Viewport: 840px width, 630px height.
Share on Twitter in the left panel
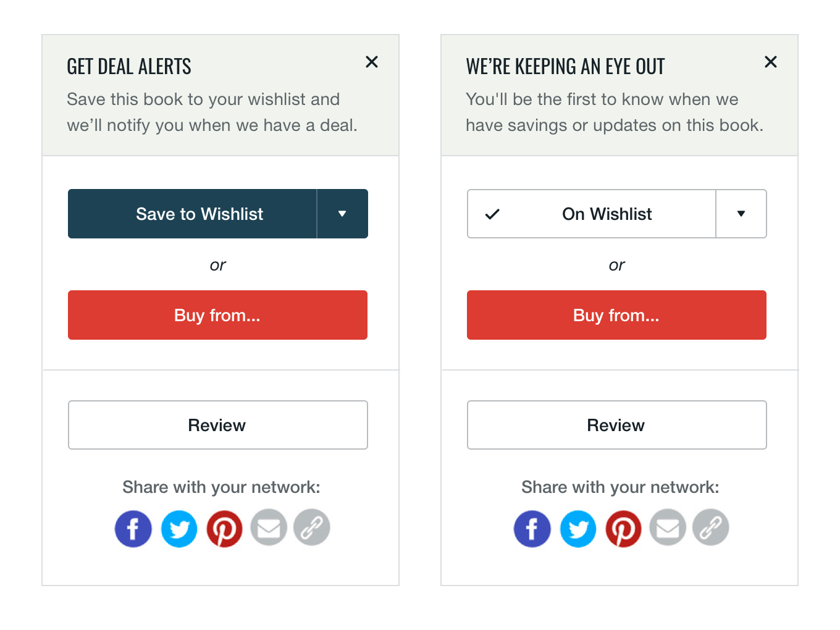click(x=179, y=529)
